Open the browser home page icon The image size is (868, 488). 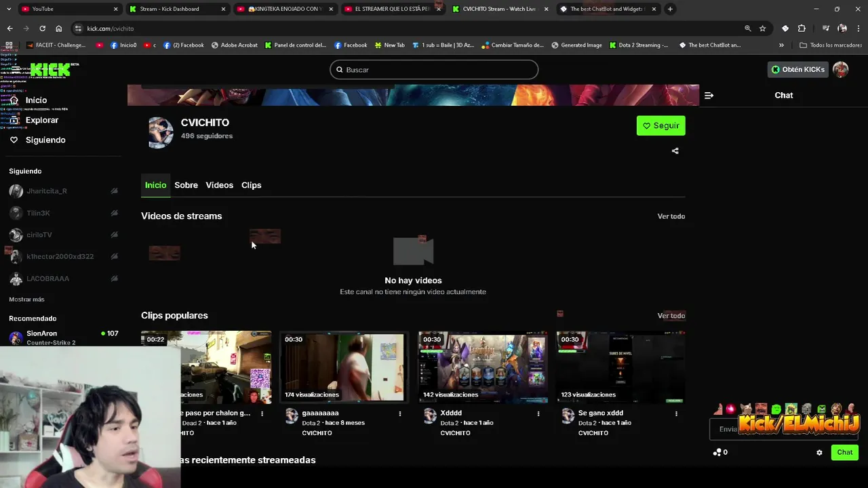coord(59,28)
